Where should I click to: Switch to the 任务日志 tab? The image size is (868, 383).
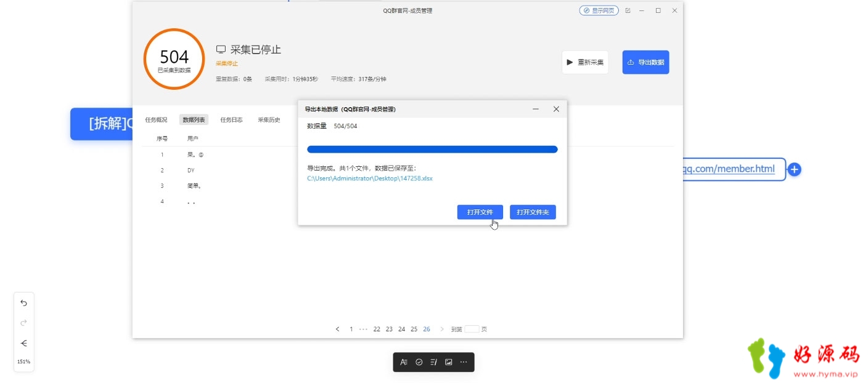point(231,119)
